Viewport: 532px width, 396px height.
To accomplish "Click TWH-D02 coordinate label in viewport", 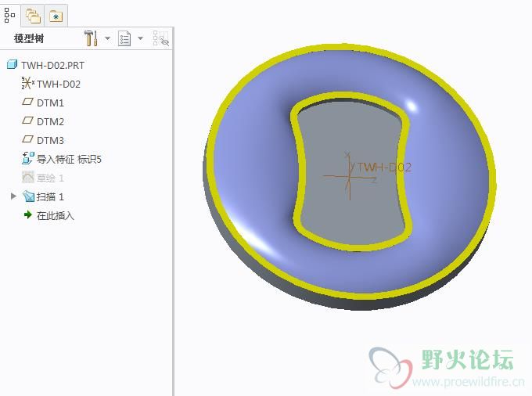I will click(383, 167).
